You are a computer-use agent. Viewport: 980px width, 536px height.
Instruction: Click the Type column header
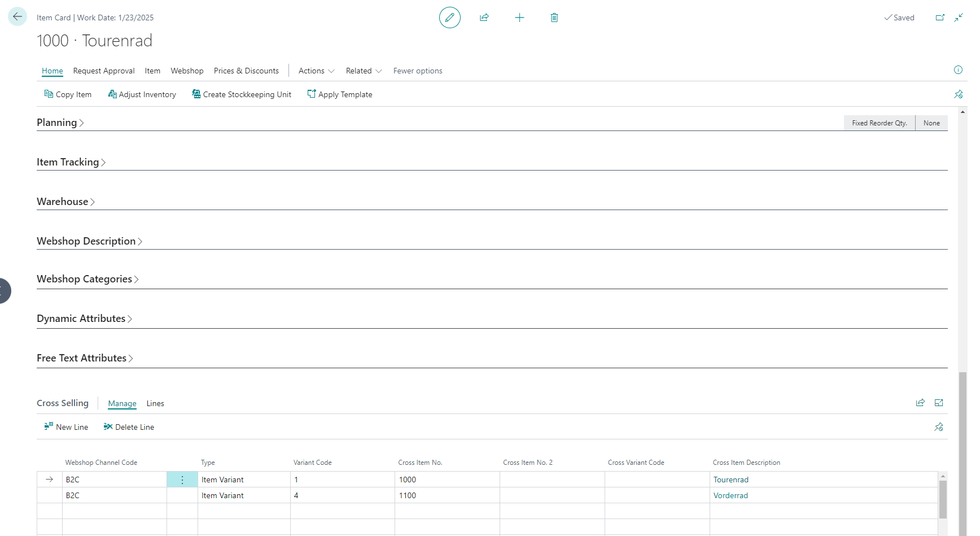[208, 463]
